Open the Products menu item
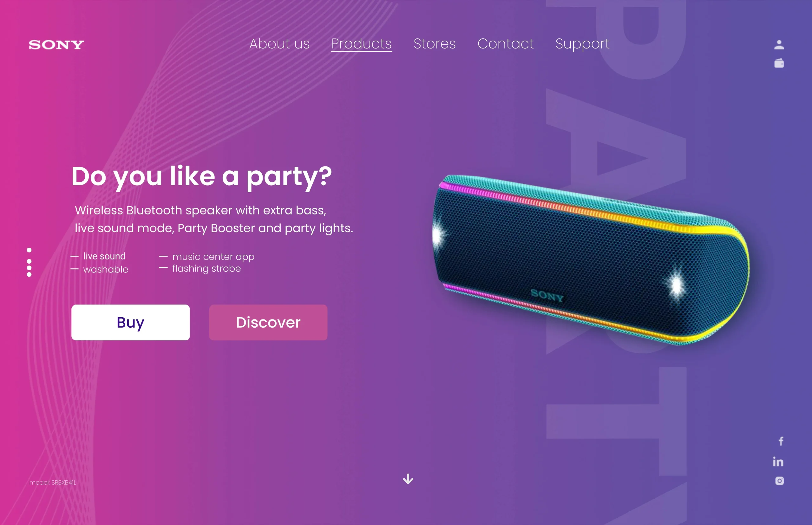The image size is (812, 525). click(361, 44)
